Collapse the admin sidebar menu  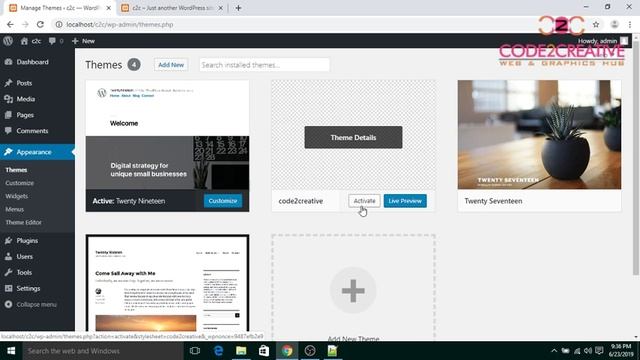pos(31,304)
